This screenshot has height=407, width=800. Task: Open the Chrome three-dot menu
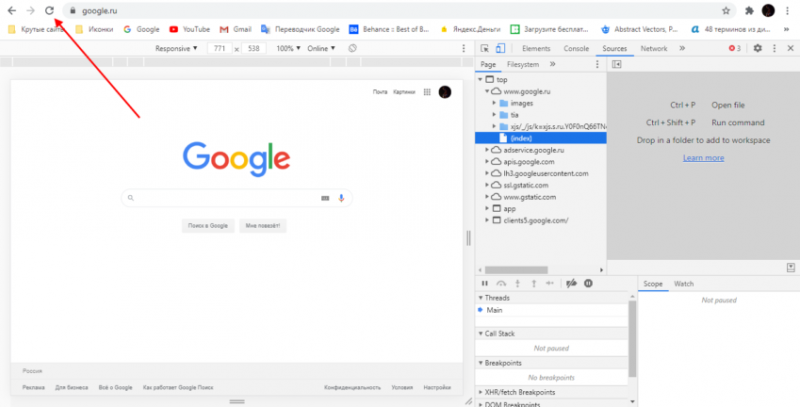coord(788,11)
